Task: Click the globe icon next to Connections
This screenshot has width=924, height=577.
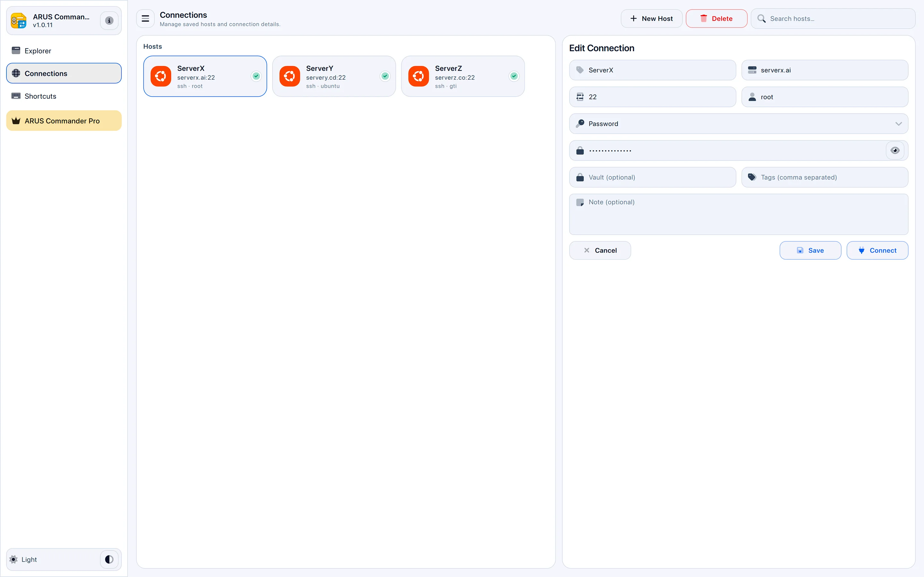Action: click(x=16, y=73)
